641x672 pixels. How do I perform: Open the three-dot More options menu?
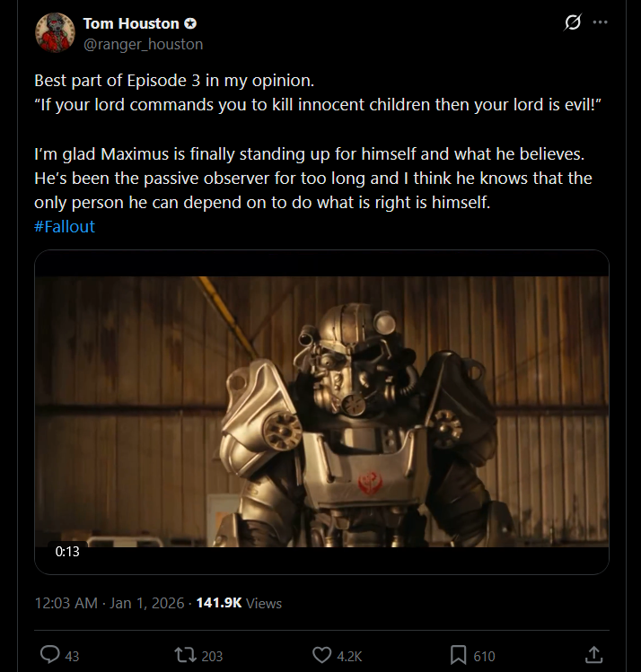click(x=601, y=23)
